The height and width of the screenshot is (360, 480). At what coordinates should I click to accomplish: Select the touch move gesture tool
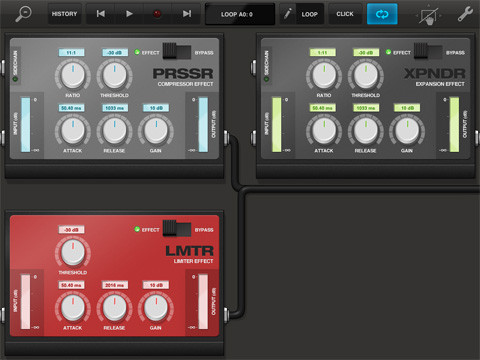tap(428, 15)
